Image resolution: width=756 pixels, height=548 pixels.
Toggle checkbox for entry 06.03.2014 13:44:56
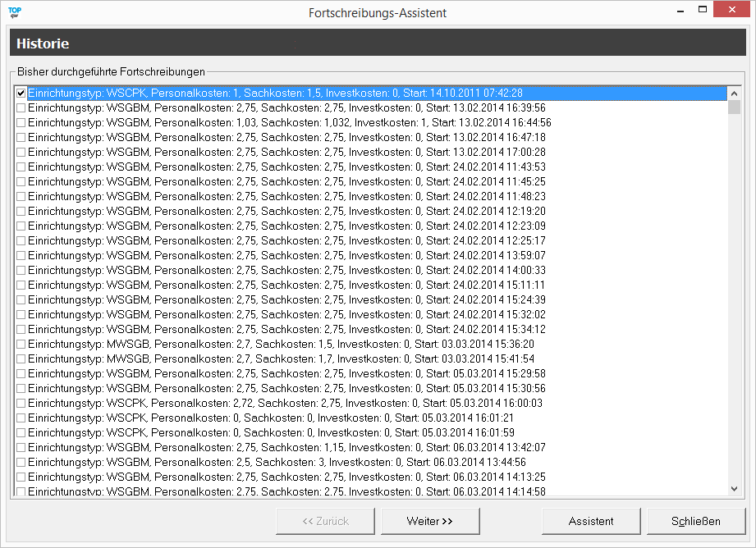[21, 463]
